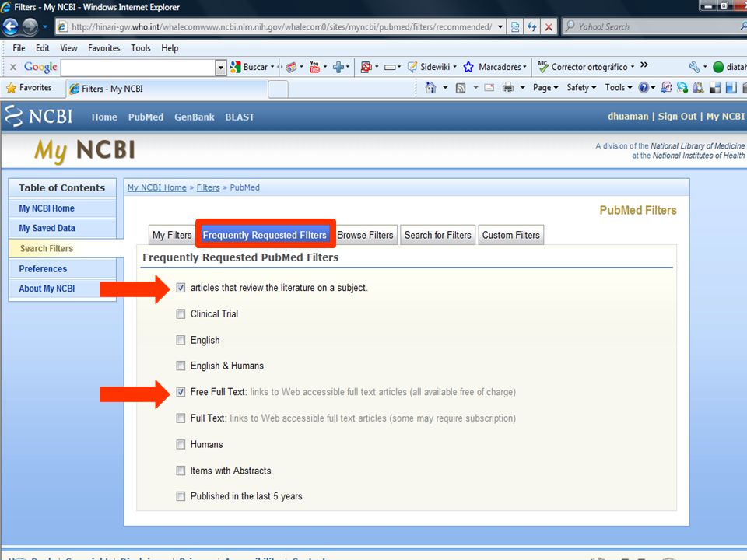Close the Google toolbar with x

point(13,67)
